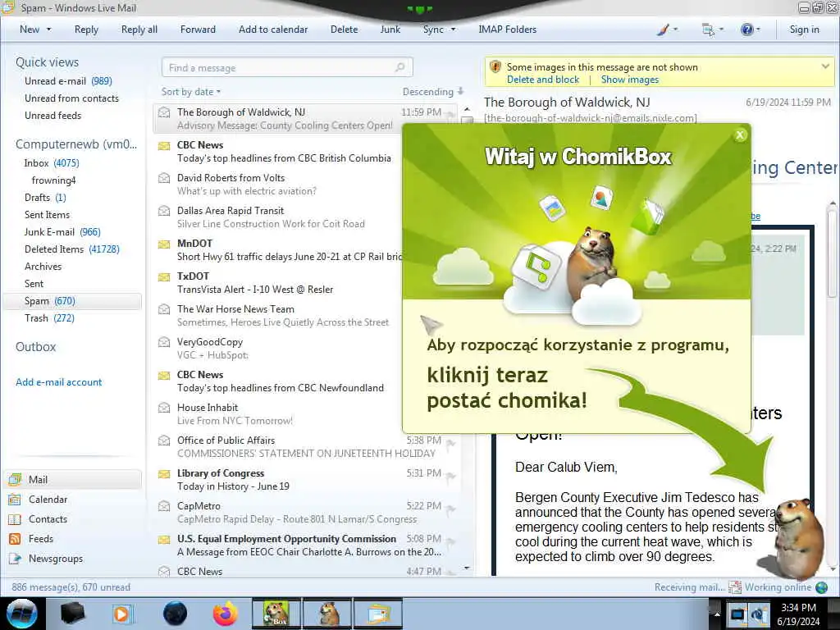840x630 pixels.
Task: Open Windows Start orb
Action: pos(22,614)
